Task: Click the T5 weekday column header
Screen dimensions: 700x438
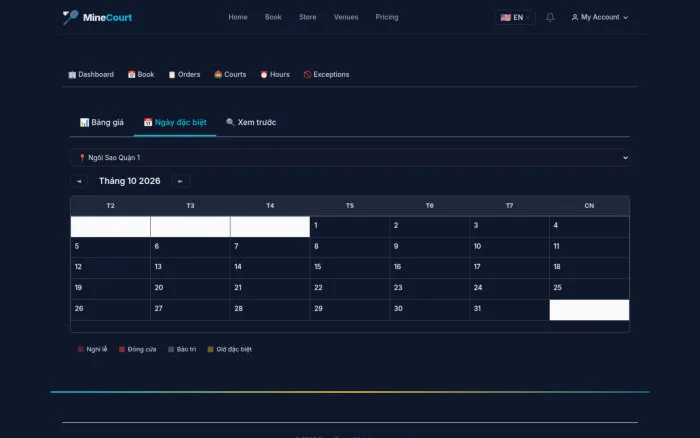Action: 350,206
